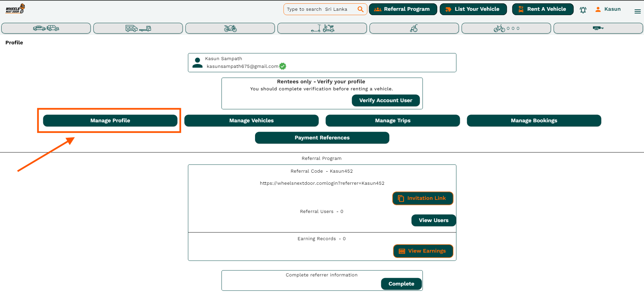The width and height of the screenshot is (644, 305).
Task: Select the motorcycle category
Action: tap(230, 28)
